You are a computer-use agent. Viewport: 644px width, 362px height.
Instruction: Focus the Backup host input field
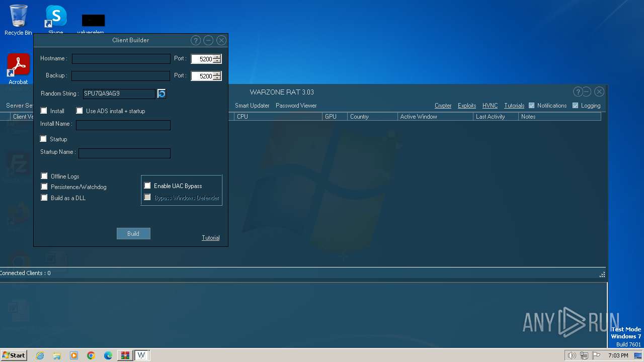pos(121,76)
